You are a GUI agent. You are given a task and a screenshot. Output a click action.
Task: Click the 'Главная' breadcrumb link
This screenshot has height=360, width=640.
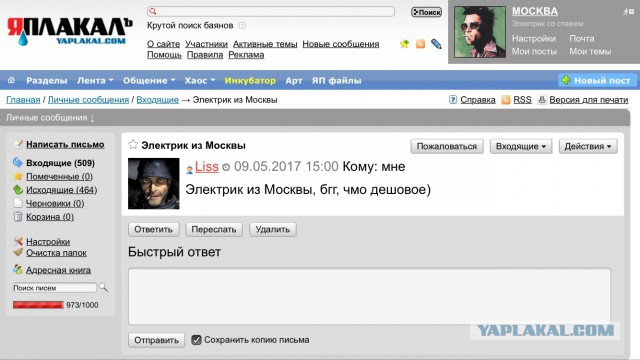click(x=23, y=100)
